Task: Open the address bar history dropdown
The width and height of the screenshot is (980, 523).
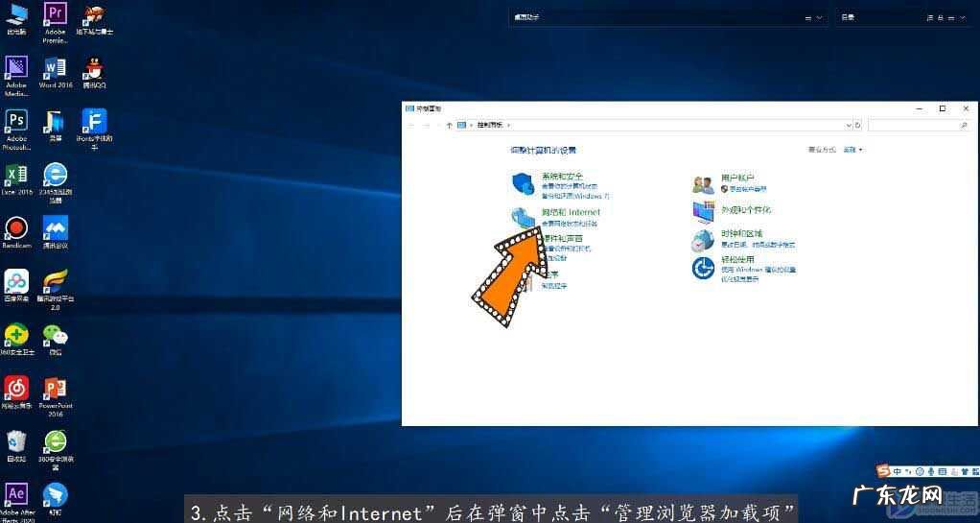Action: point(848,125)
